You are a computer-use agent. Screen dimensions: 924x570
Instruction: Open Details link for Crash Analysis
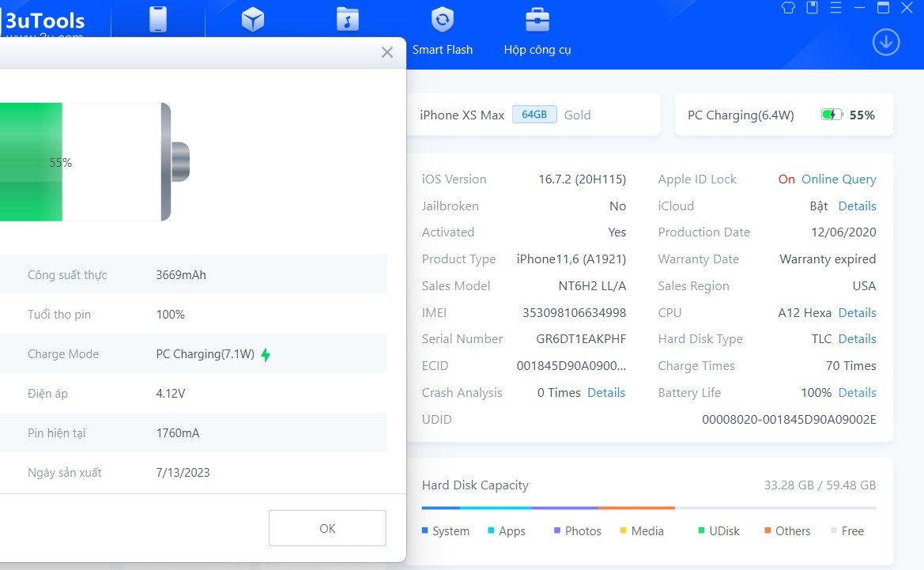(x=606, y=393)
